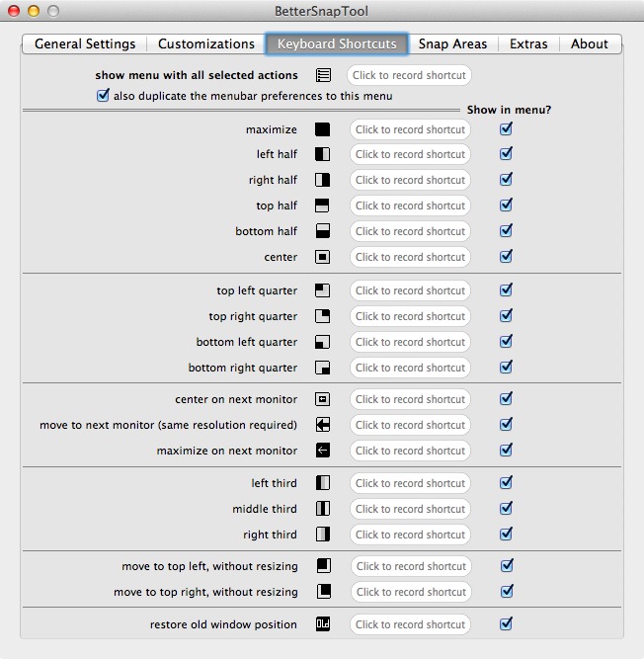The image size is (644, 659).
Task: Click the center window icon
Action: 322,257
